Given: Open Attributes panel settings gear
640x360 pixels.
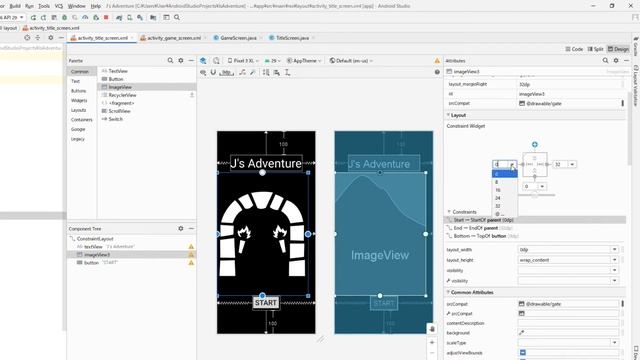Looking at the screenshot, I should pos(616,60).
